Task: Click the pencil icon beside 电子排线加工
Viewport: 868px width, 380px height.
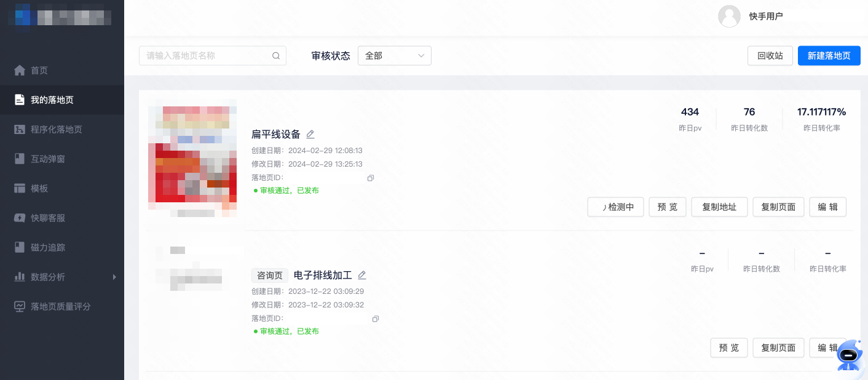Action: [x=362, y=275]
